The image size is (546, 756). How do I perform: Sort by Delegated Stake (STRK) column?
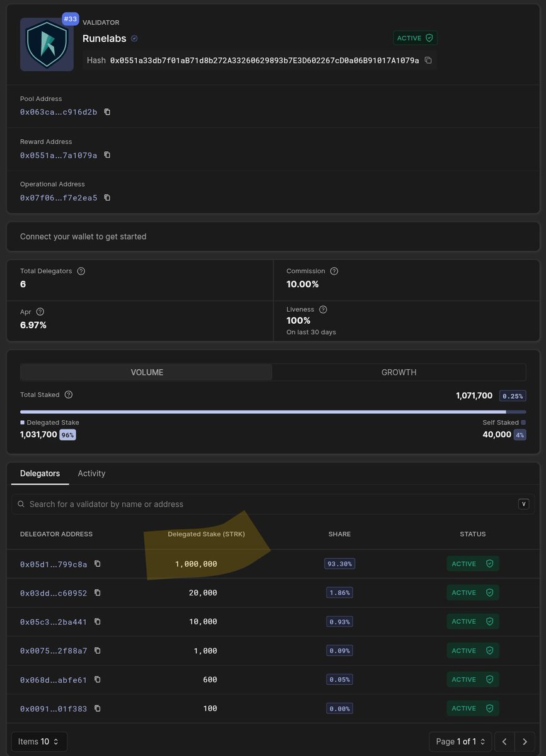click(206, 534)
